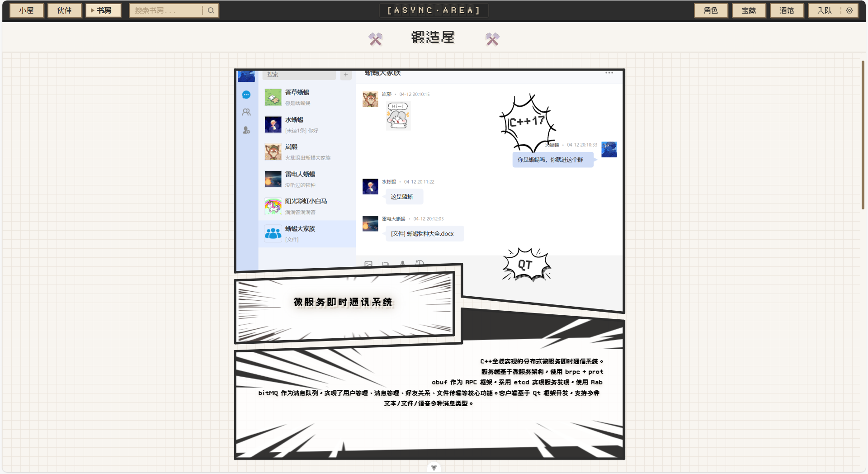
Task: Open the 伙伴 navigation tab
Action: [65, 10]
